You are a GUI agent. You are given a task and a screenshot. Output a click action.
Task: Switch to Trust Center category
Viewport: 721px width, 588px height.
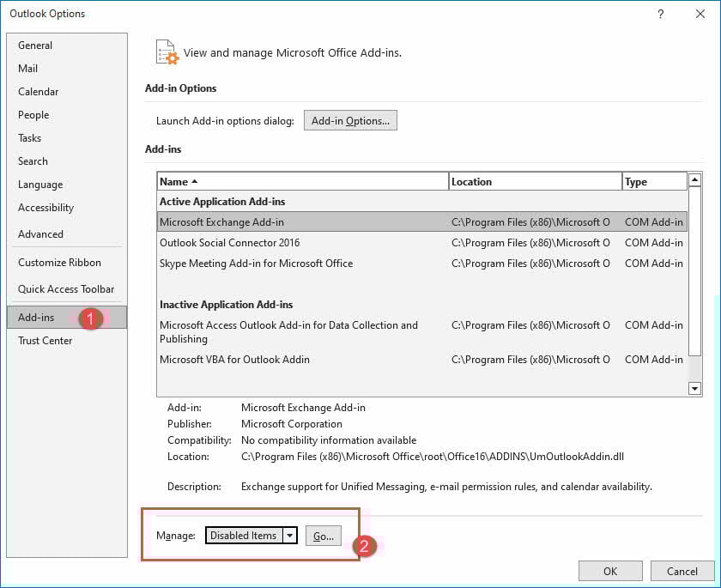pos(45,341)
